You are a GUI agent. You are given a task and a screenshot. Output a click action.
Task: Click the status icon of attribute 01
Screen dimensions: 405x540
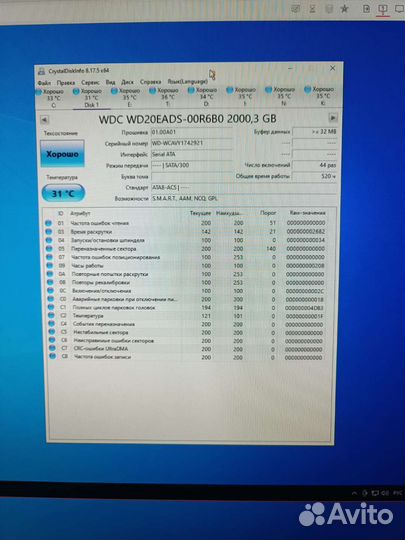click(x=49, y=223)
